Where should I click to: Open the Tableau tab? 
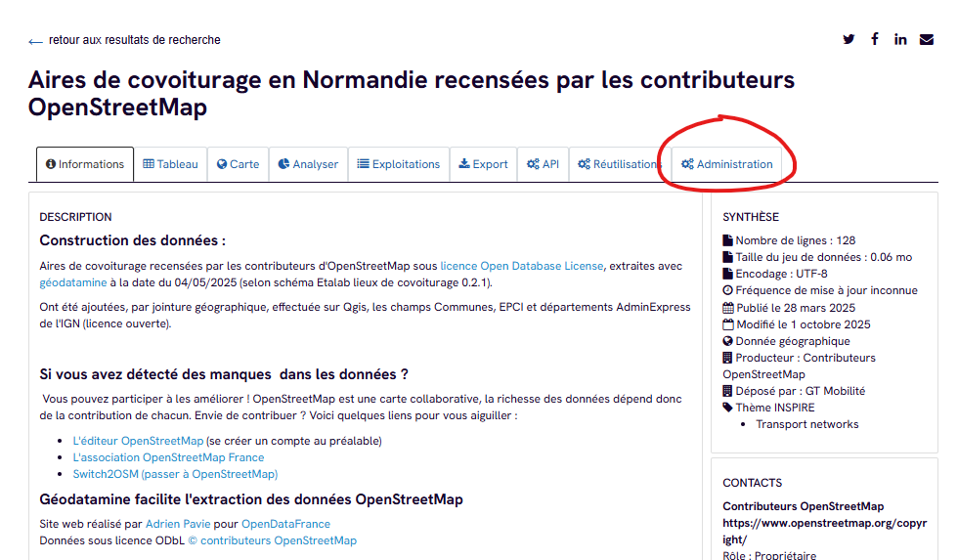coord(170,164)
